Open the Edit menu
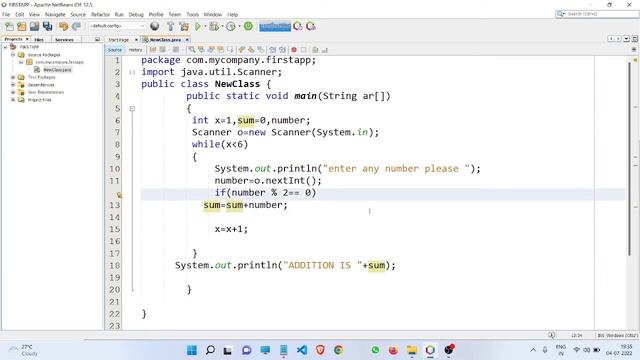 [20, 14]
